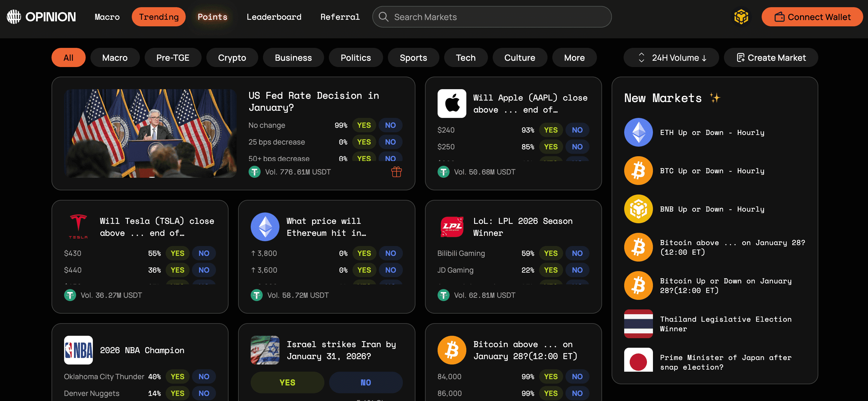Open the 24H Volume sort dropdown
The image size is (868, 401).
tap(671, 57)
